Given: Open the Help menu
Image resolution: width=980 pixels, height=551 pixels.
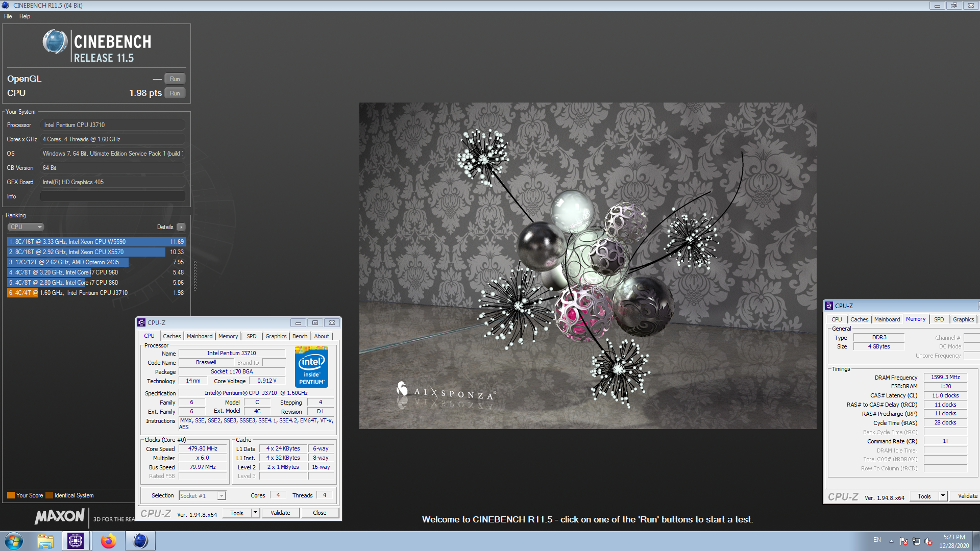Looking at the screenshot, I should pos(24,16).
